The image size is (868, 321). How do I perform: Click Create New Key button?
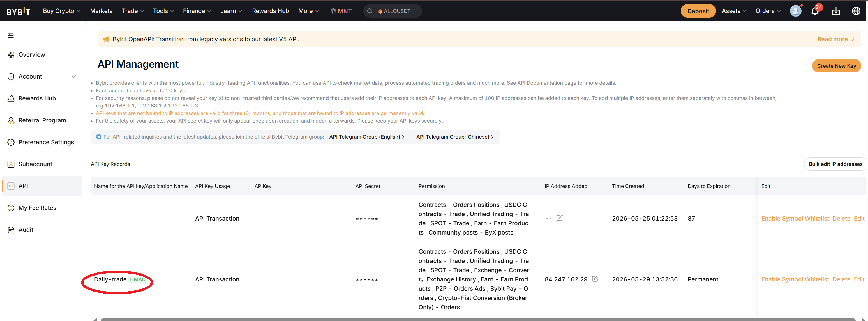coord(836,66)
